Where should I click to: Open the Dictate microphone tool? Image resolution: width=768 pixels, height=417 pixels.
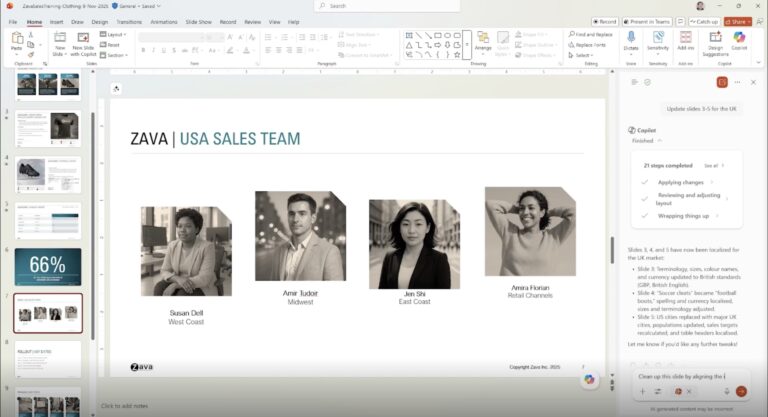pyautogui.click(x=631, y=41)
